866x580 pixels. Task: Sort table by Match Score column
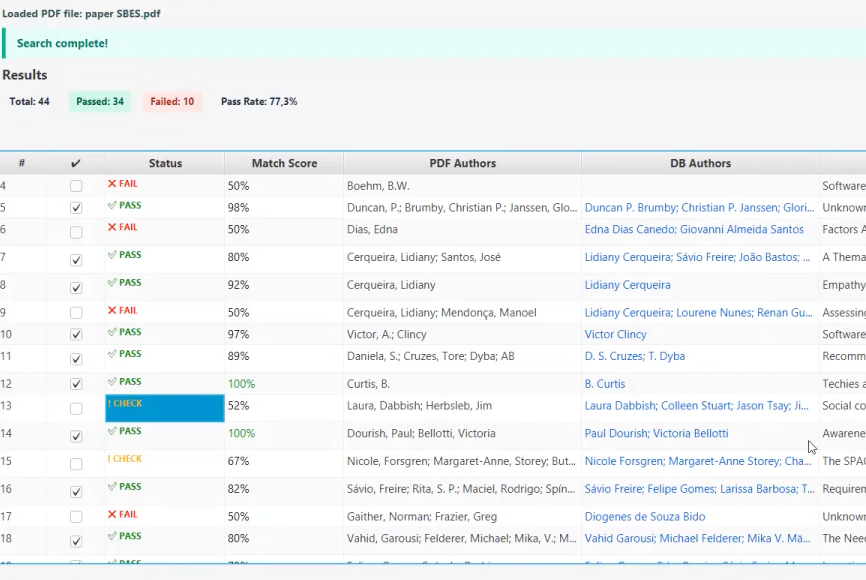284,163
